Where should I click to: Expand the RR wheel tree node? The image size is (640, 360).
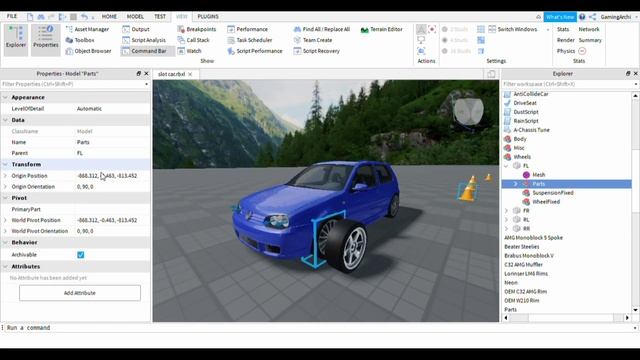[507, 229]
